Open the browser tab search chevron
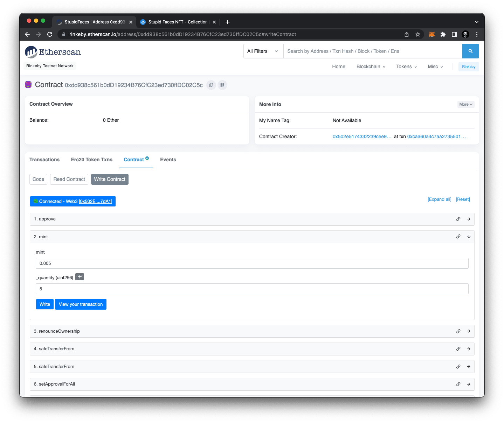This screenshot has height=423, width=504. (x=476, y=22)
